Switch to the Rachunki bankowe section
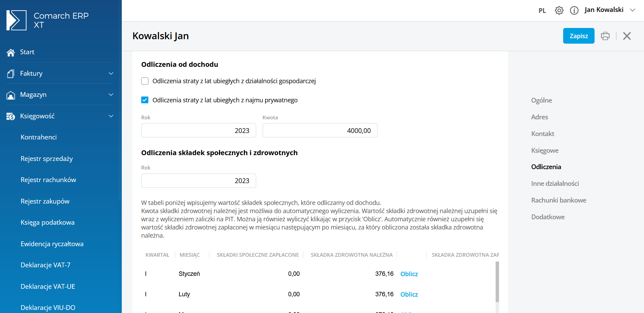Screen dimensions: 644x313 coord(558,200)
